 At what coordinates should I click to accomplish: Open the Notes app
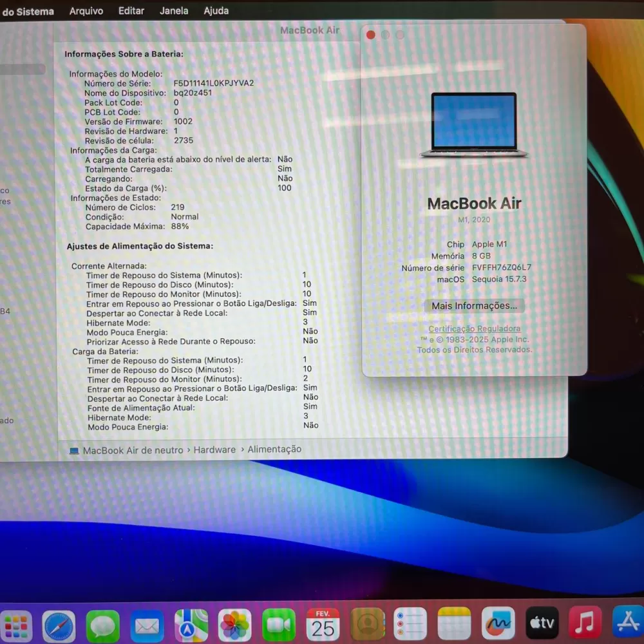coord(454,623)
